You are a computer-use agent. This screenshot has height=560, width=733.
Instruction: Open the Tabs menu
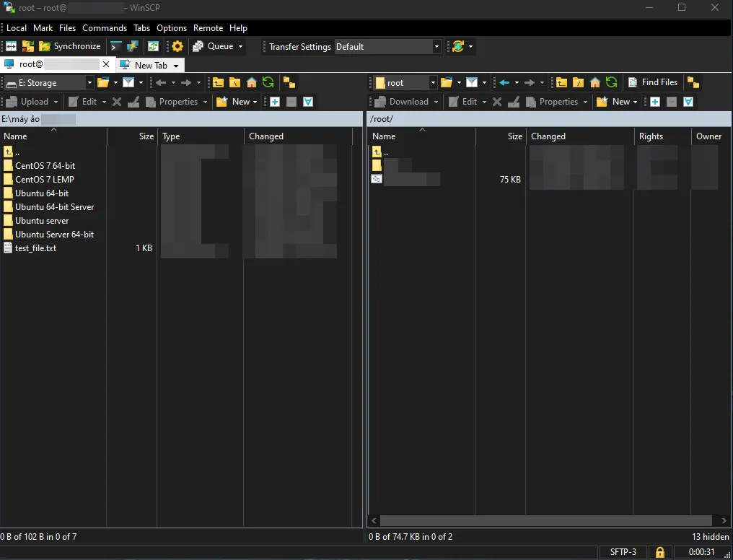[x=141, y=28]
